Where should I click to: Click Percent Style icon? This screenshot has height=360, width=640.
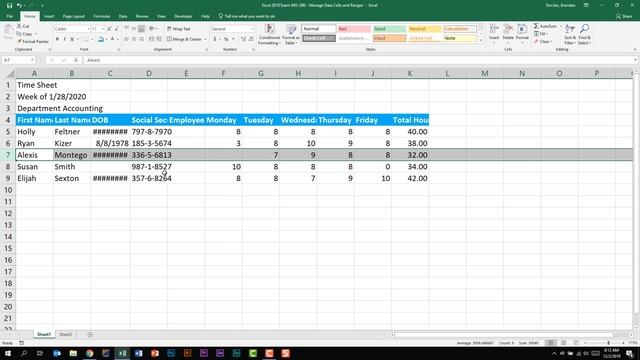pyautogui.click(x=226, y=39)
